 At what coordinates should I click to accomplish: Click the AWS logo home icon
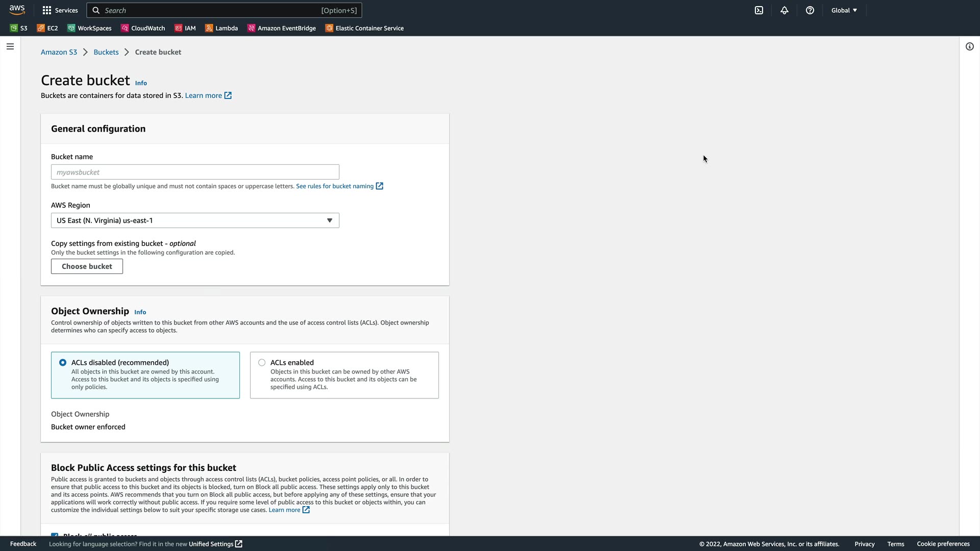(17, 10)
